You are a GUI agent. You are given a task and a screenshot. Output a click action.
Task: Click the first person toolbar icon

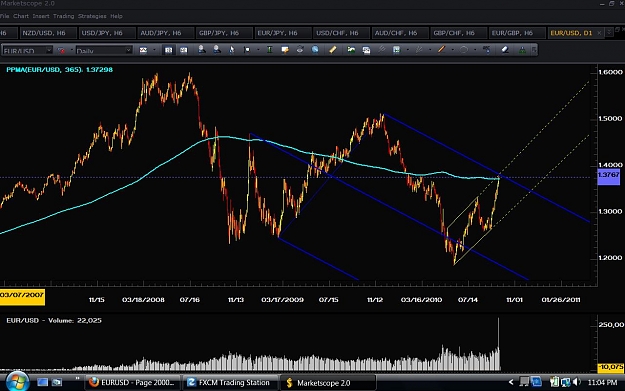point(202,49)
